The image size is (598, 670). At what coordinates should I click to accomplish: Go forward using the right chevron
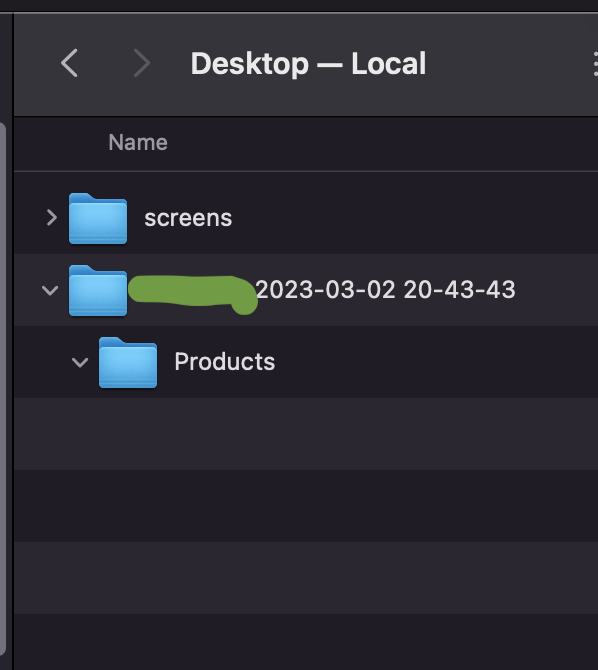point(141,63)
